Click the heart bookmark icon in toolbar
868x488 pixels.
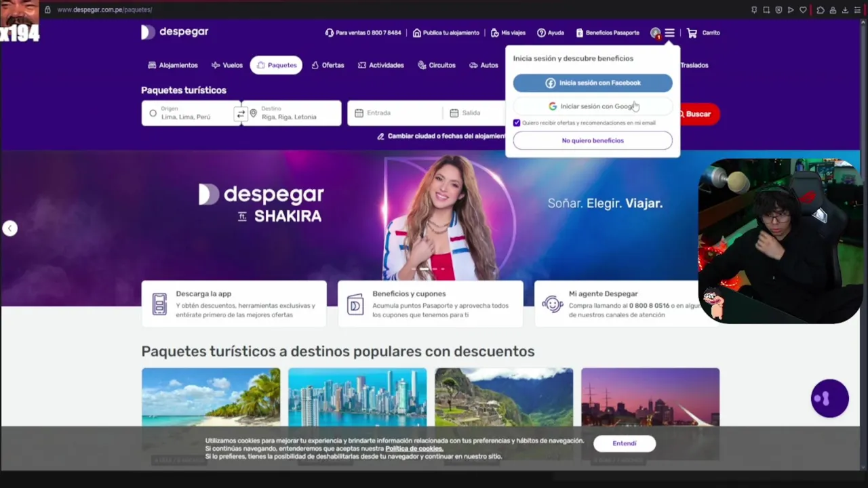point(803,9)
